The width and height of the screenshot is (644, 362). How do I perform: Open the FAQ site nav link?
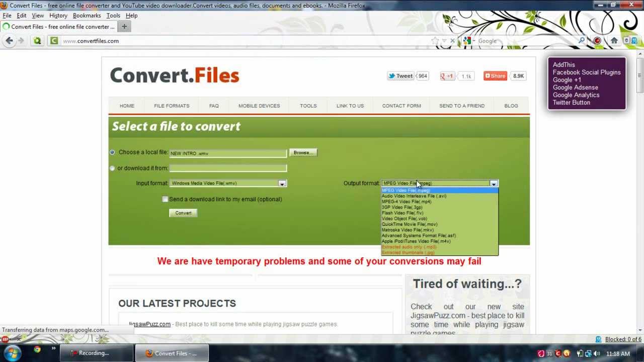(x=214, y=106)
